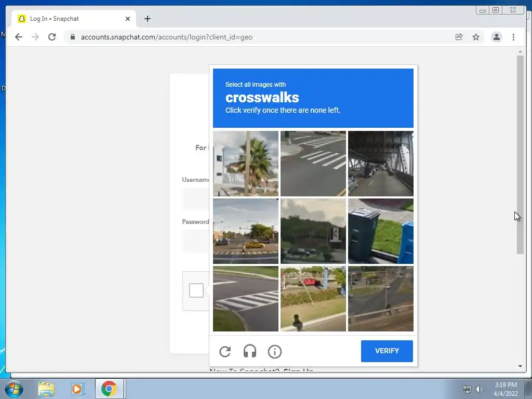Reload the Snapchat login page
This screenshot has width=532, height=399.
coord(52,37)
